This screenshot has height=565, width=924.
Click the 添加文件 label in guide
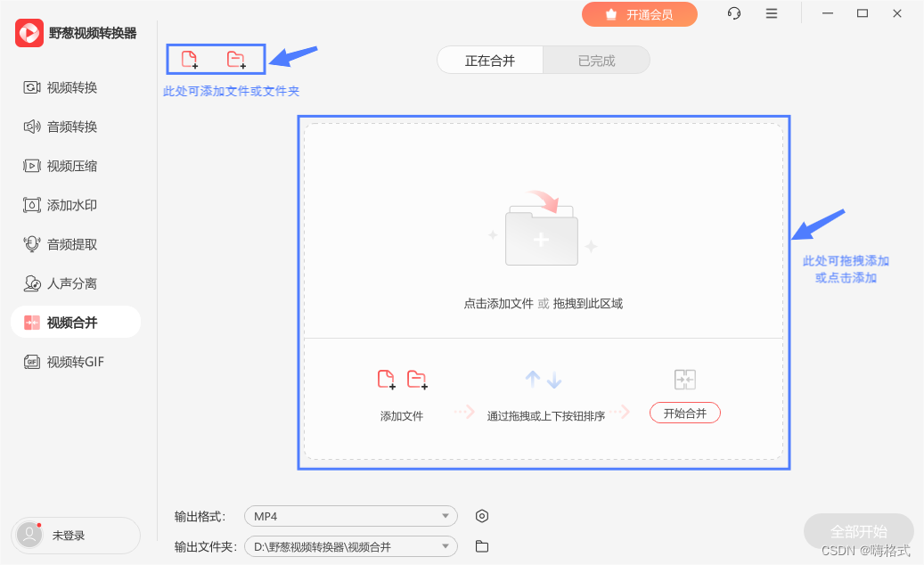point(402,416)
